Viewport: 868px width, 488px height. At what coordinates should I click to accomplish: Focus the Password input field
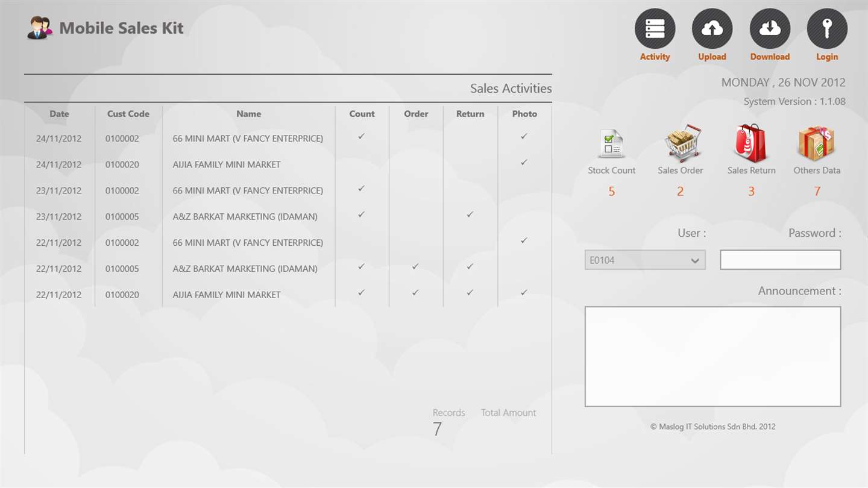pos(780,260)
